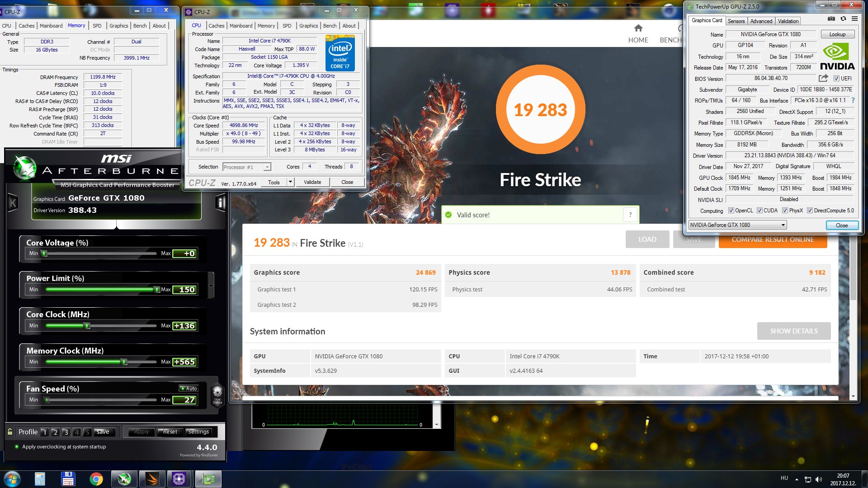Screen dimensions: 868x488
Task: Click the Afterburner Reset button
Action: [170, 432]
